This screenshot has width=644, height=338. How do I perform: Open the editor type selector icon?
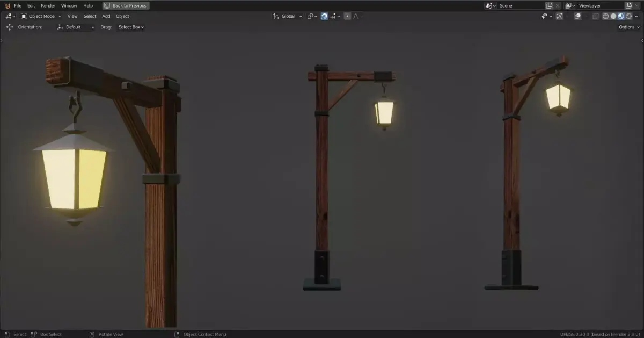coord(11,16)
